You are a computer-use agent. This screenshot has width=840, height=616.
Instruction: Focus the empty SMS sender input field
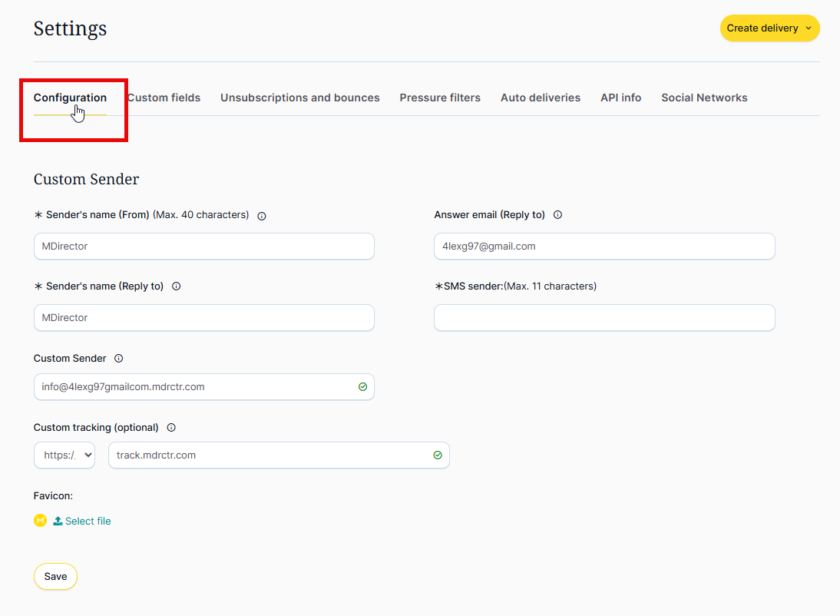click(x=604, y=318)
